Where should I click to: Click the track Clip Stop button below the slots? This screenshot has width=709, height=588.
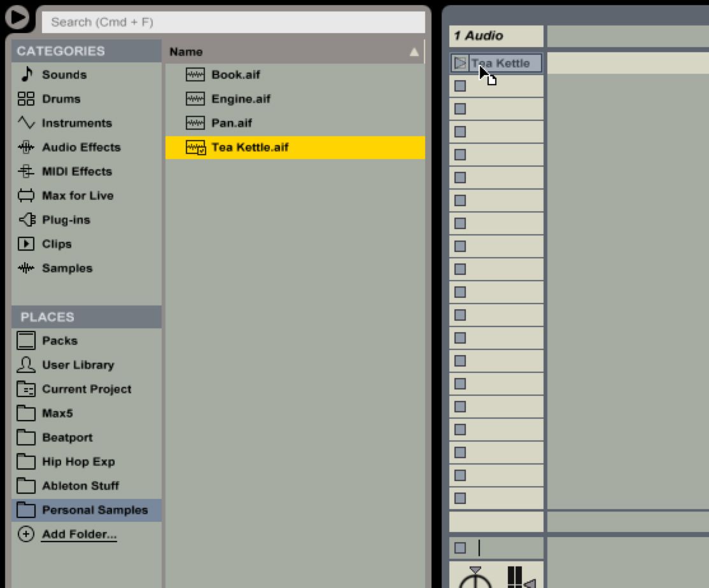click(460, 548)
